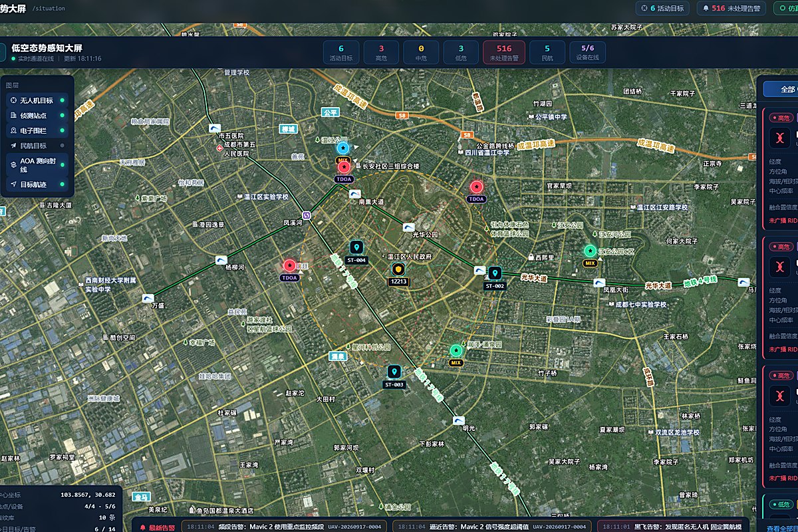Open the 3 高危 stat card
The height and width of the screenshot is (532, 798).
pyautogui.click(x=382, y=53)
